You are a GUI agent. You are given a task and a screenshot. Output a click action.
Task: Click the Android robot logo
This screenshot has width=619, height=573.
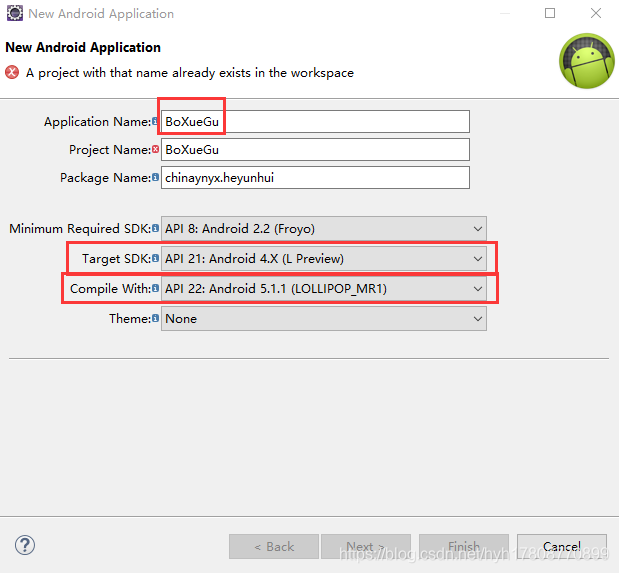click(x=587, y=61)
